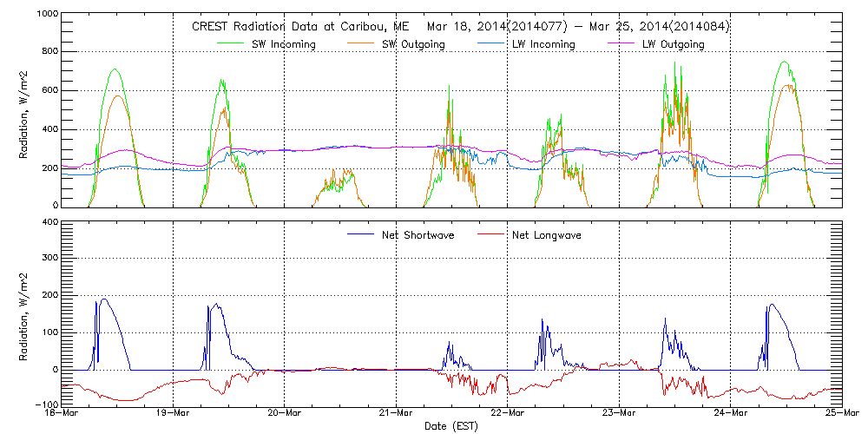Click the 300 tick on lower plot

tap(48, 259)
